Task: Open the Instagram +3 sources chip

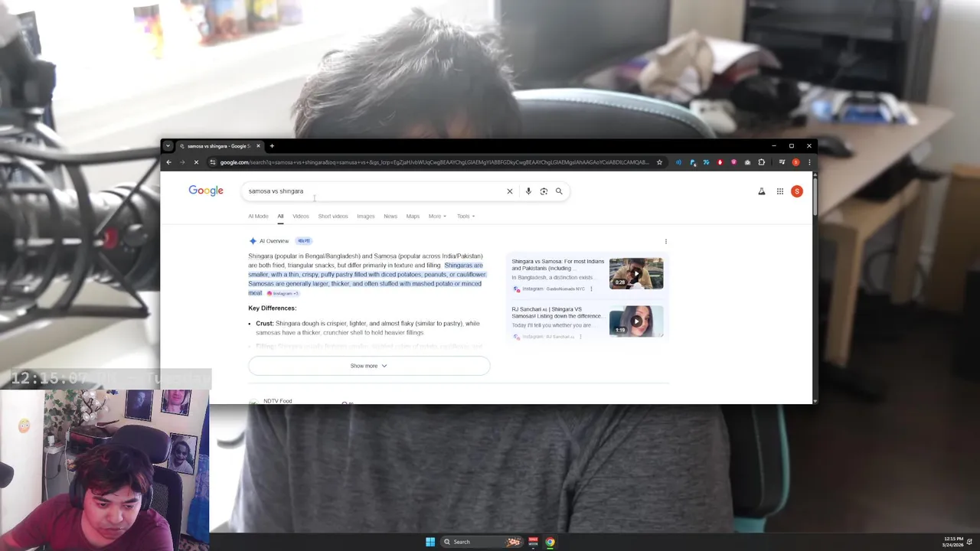Action: (x=283, y=293)
